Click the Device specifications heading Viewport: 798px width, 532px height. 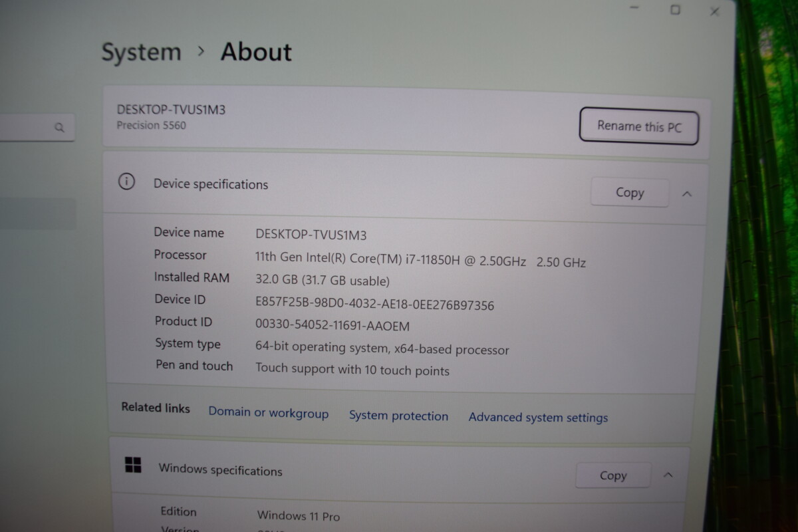(211, 184)
